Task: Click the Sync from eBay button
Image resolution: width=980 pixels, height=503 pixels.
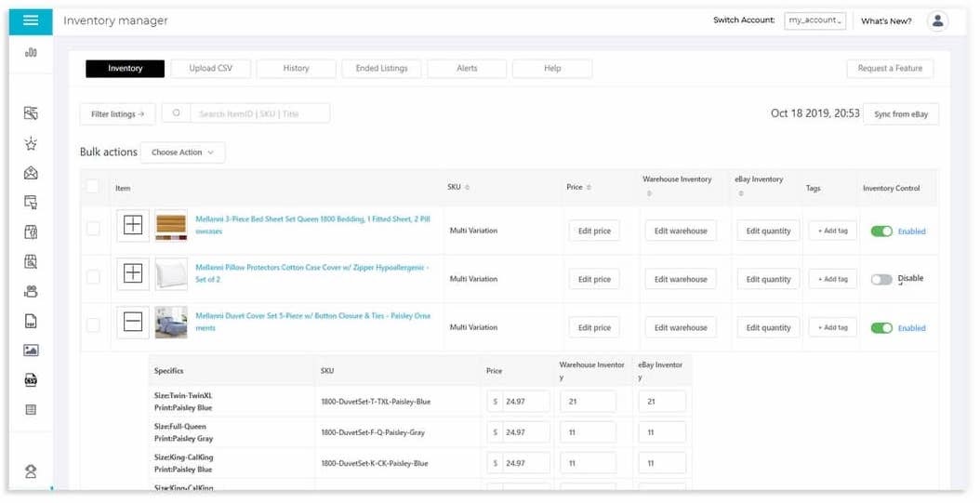Action: pos(900,113)
